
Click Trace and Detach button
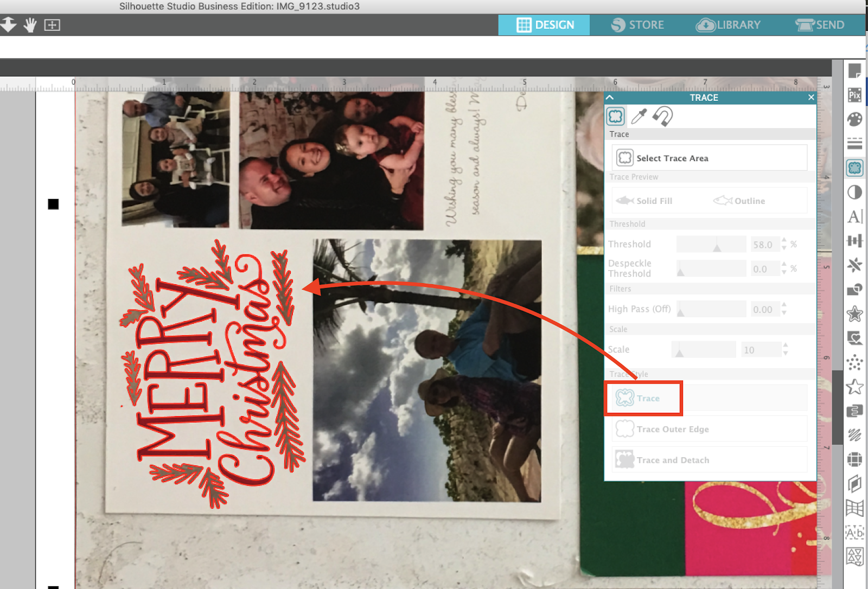[x=710, y=460]
